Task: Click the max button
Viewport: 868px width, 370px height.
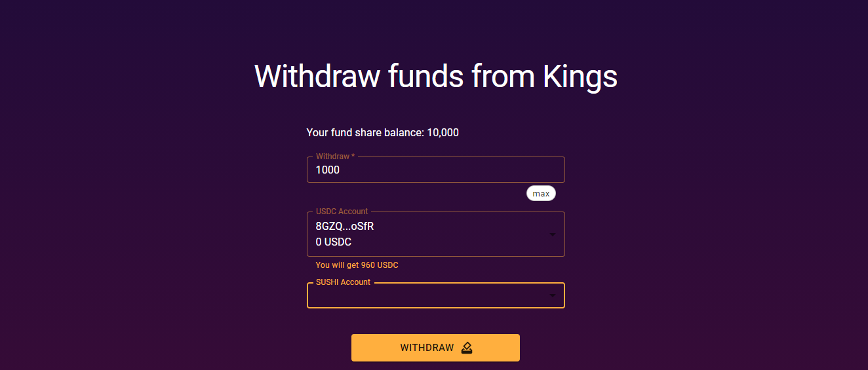Action: pos(541,194)
